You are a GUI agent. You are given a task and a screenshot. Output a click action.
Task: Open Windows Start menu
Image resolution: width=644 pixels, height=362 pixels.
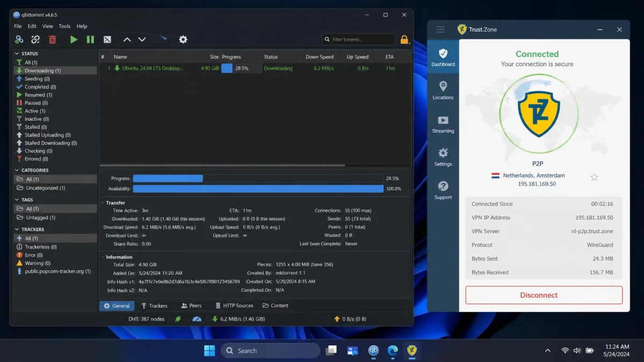pyautogui.click(x=209, y=351)
